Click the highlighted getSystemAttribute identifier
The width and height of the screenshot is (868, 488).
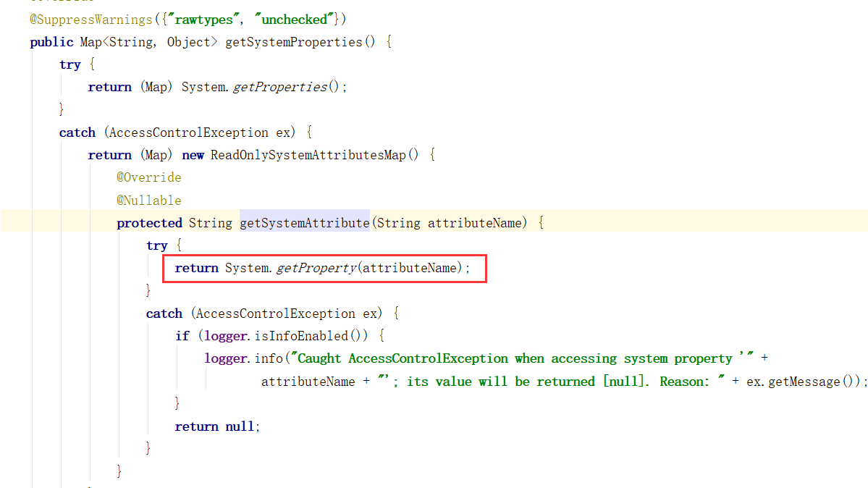click(305, 223)
